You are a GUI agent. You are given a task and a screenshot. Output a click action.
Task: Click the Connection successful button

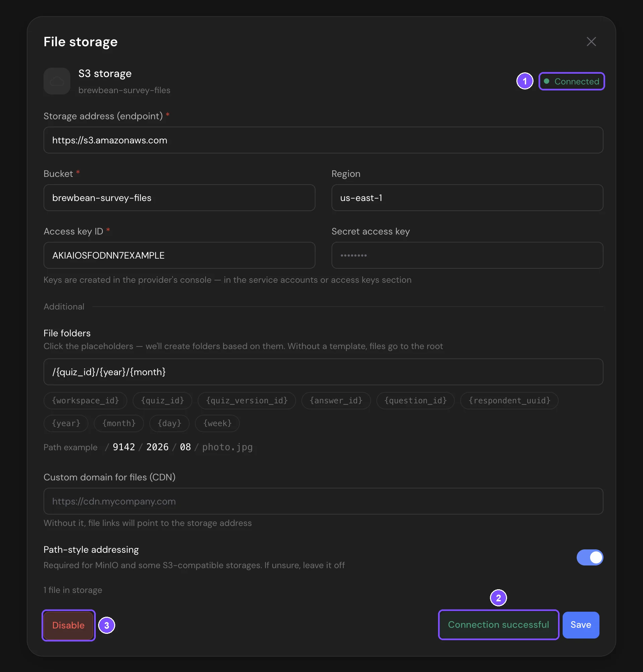tap(498, 624)
